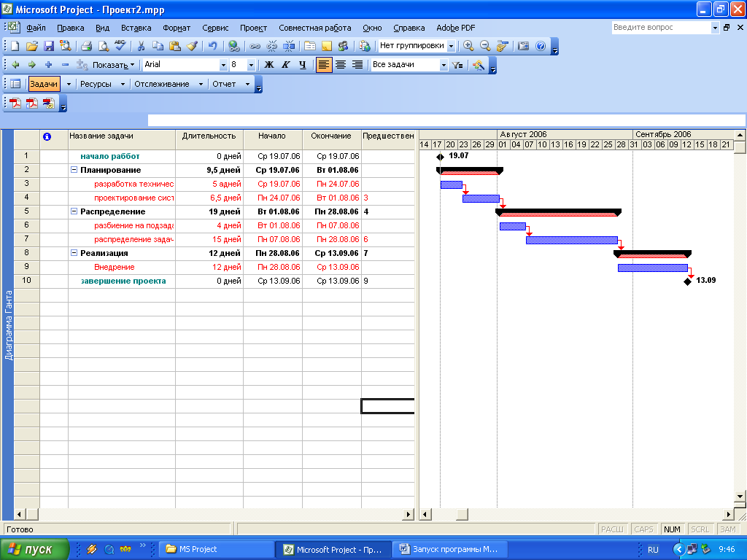Viewport: 747px width, 560px height.
Task: Toggle the Project Guide show/hide icon
Action: pos(15,84)
